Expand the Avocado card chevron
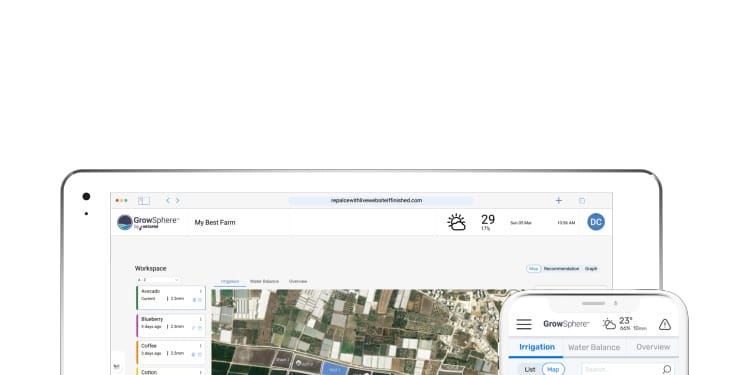 [x=201, y=291]
